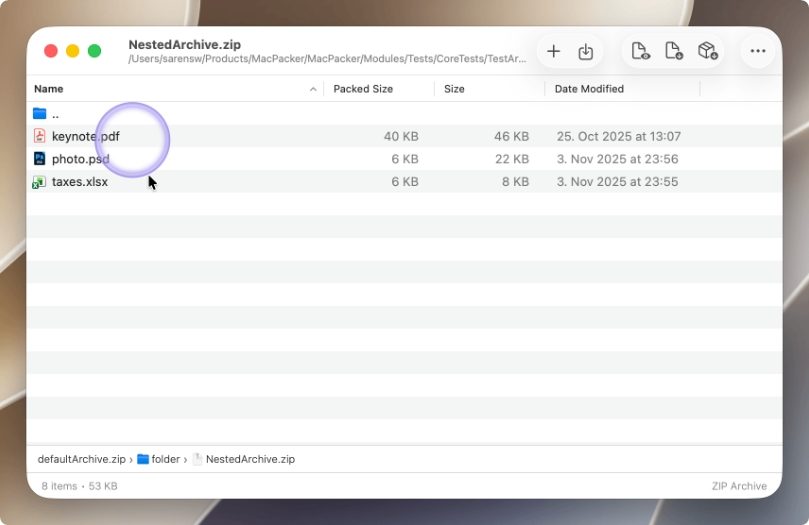The height and width of the screenshot is (525, 809).
Task: Select NestedArchive.zip in the breadcrumb path
Action: pyautogui.click(x=250, y=459)
